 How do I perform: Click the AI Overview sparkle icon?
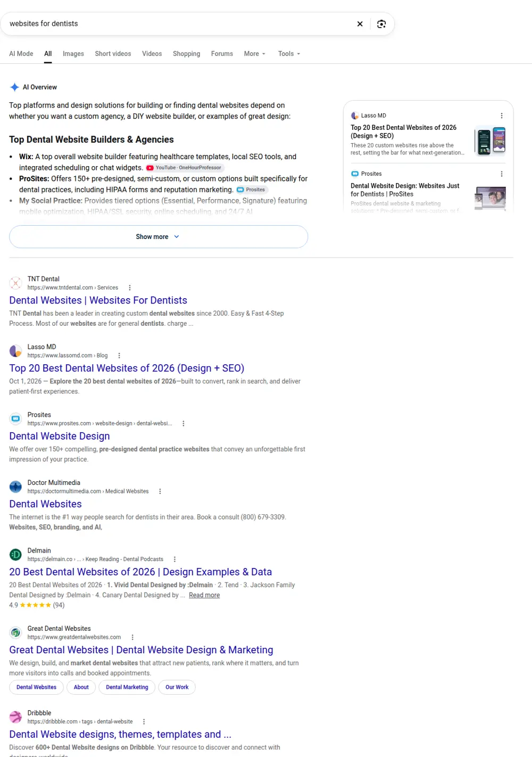(15, 87)
